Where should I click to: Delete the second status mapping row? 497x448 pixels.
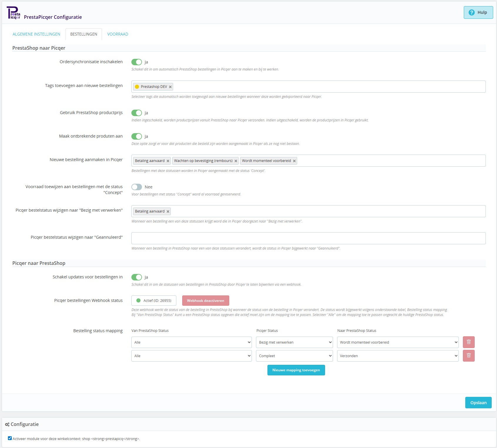pos(468,355)
